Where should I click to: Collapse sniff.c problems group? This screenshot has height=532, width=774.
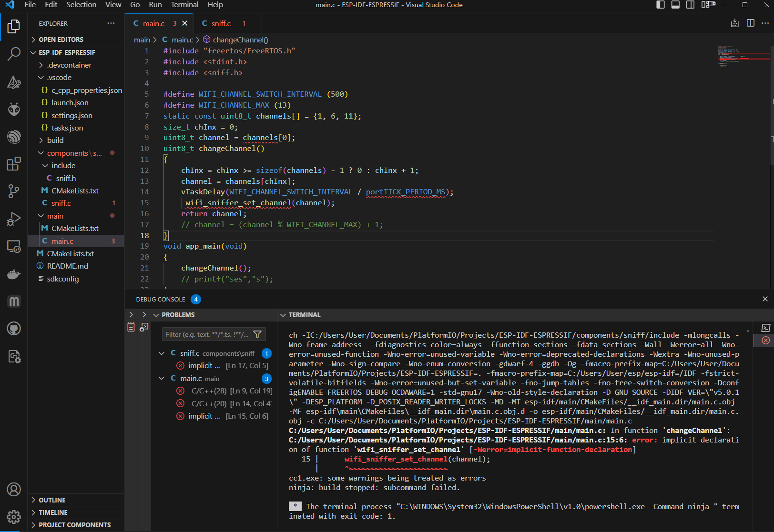pos(162,353)
